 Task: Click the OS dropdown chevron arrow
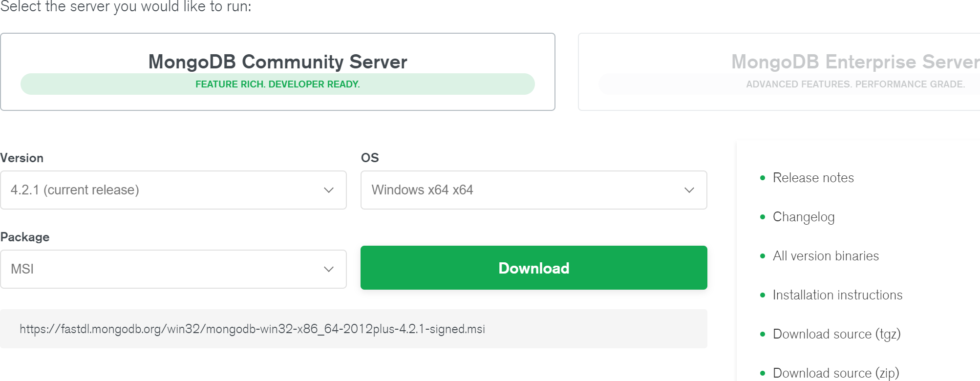click(x=689, y=190)
